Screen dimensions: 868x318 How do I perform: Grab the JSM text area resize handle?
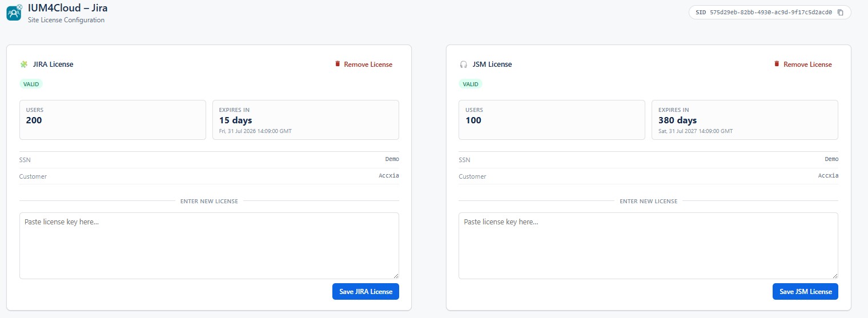(x=834, y=276)
